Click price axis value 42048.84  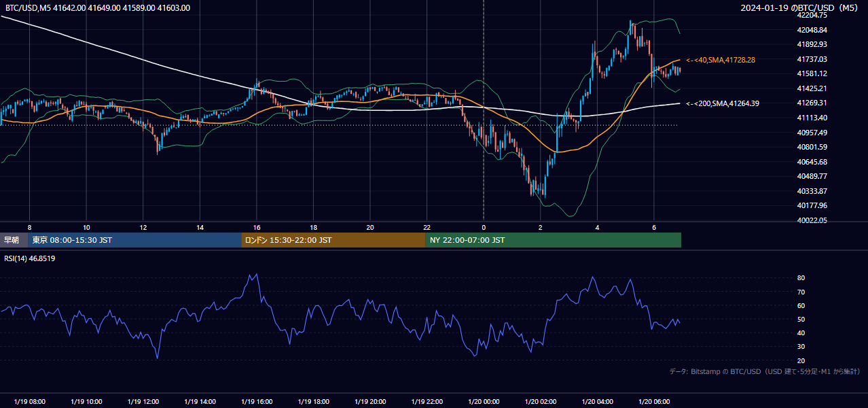pyautogui.click(x=812, y=30)
